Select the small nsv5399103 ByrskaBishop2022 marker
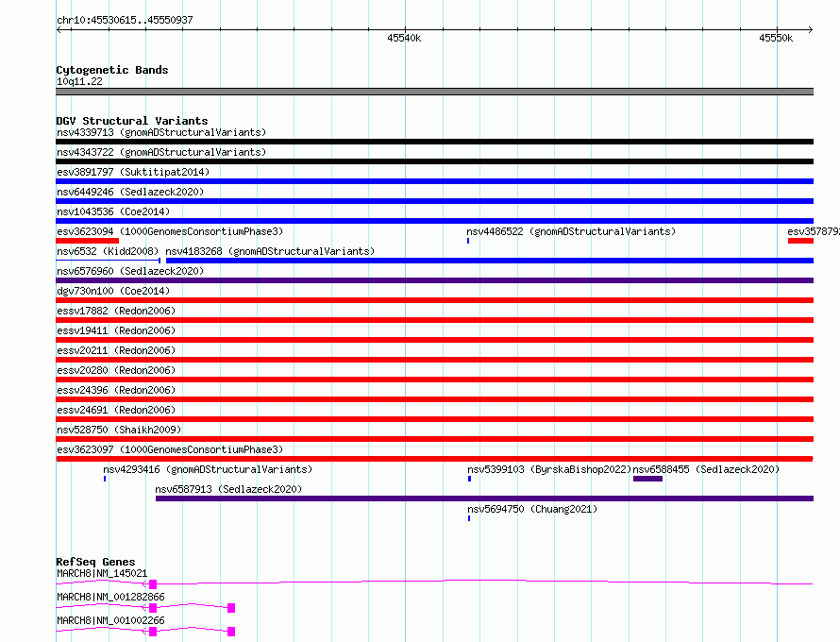The width and height of the screenshot is (840, 642). [469, 479]
